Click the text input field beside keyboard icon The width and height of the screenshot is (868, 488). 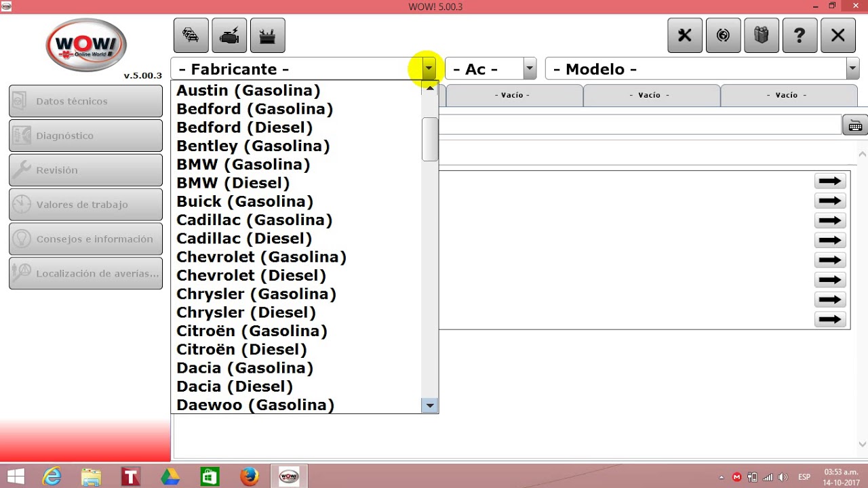pos(639,125)
